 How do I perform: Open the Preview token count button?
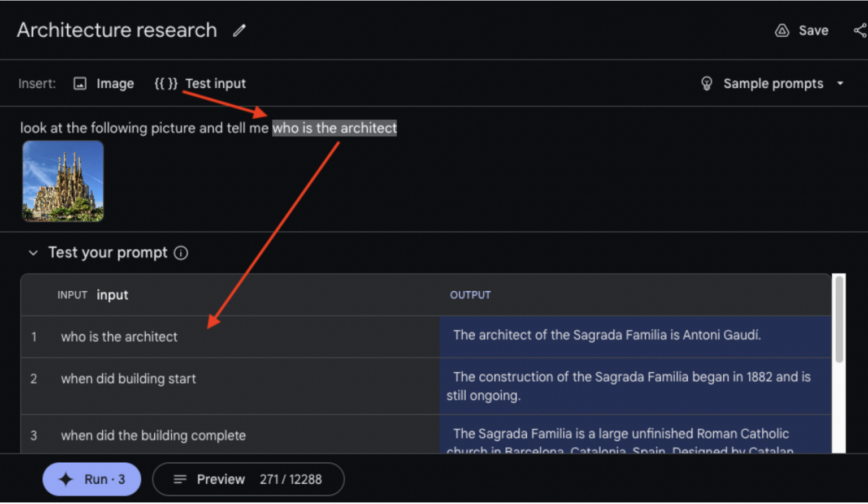click(x=248, y=479)
